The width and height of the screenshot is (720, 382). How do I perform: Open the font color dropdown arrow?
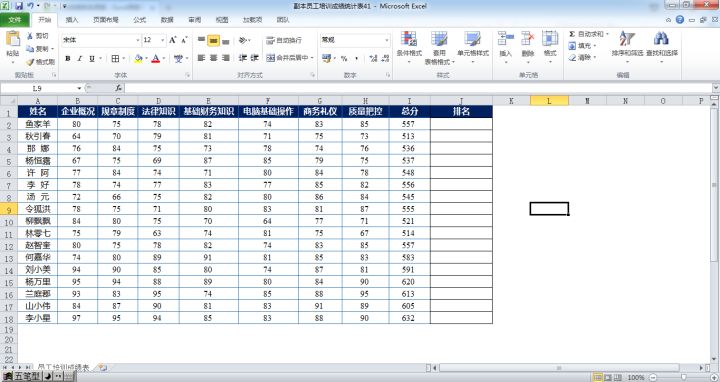[163, 59]
